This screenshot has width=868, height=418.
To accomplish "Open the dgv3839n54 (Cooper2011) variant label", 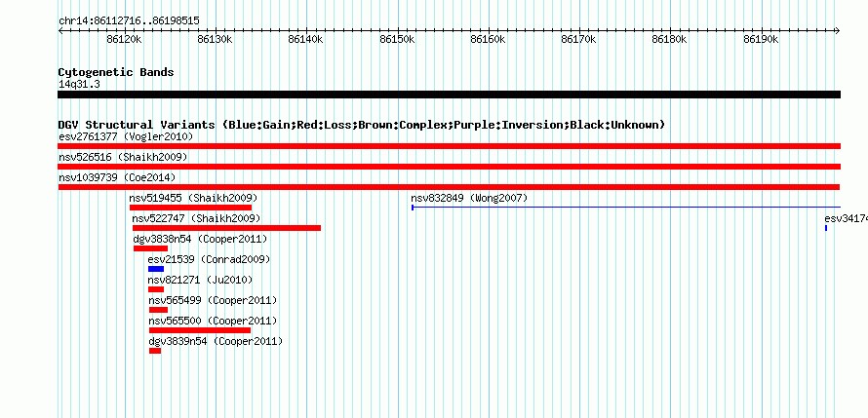I will coord(216,341).
